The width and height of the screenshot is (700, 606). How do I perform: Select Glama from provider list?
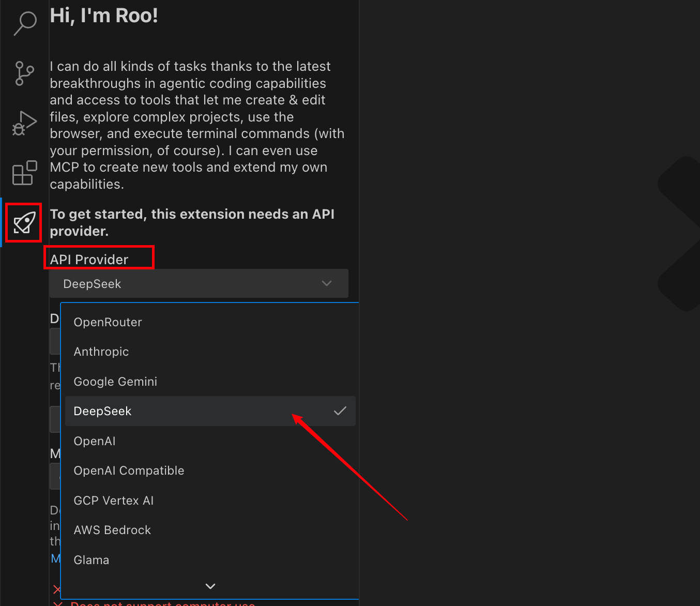coord(210,560)
